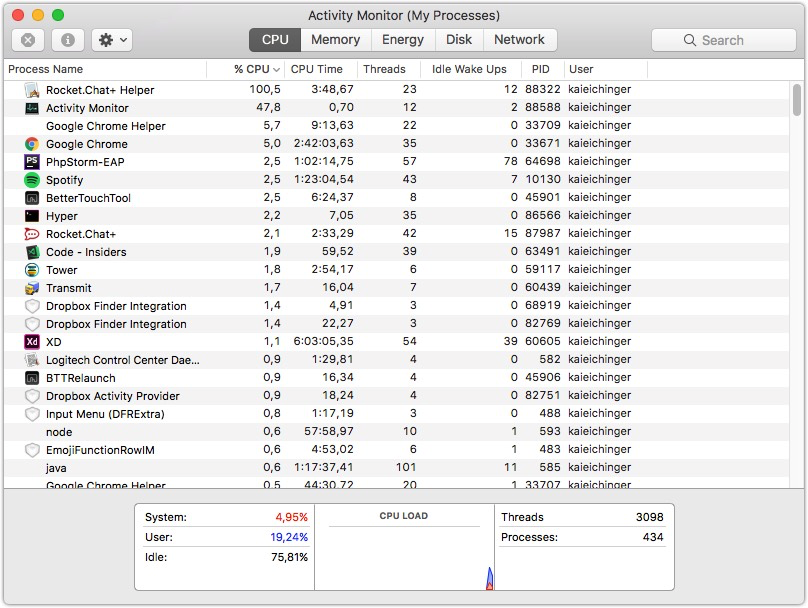Image resolution: width=808 pixels, height=608 pixels.
Task: Sort by CPU Time column header
Action: 320,69
